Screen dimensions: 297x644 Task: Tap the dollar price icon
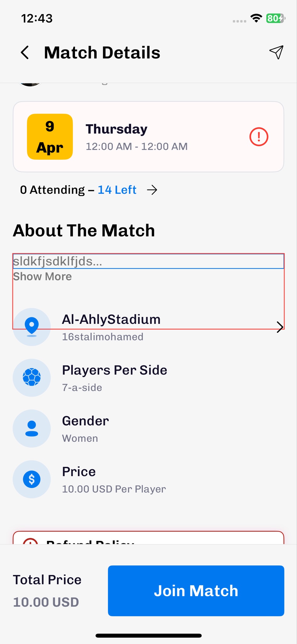[32, 479]
